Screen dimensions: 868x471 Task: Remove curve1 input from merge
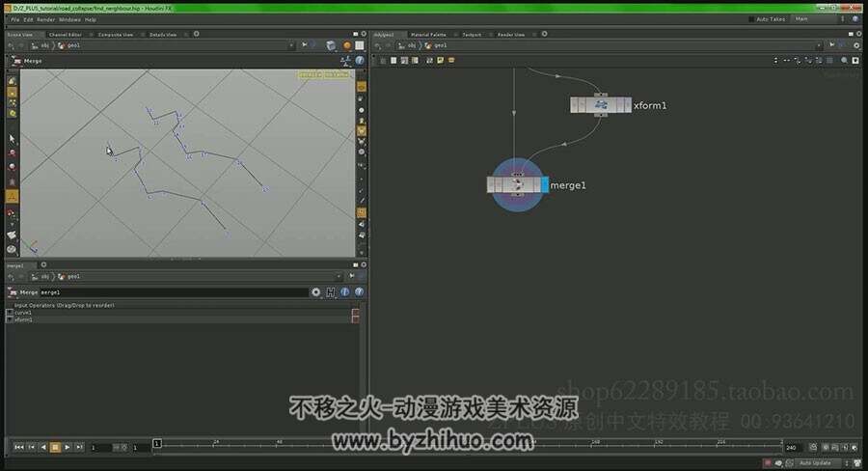coord(355,313)
